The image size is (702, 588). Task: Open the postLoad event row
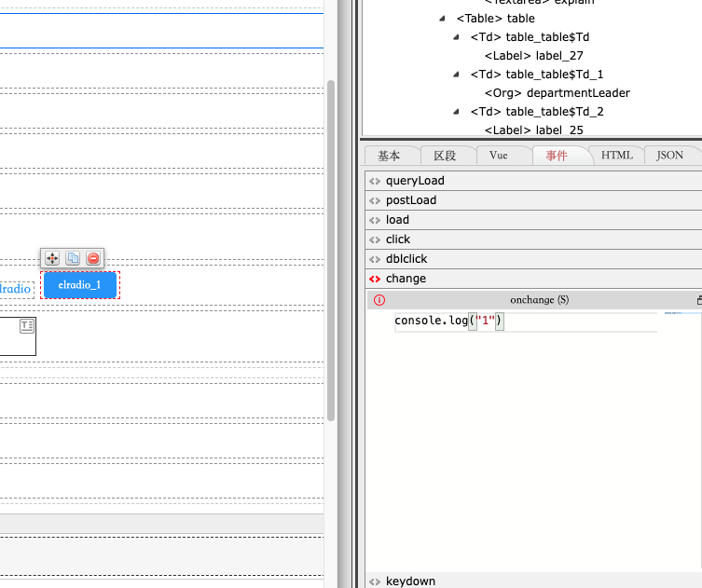pyautogui.click(x=411, y=200)
